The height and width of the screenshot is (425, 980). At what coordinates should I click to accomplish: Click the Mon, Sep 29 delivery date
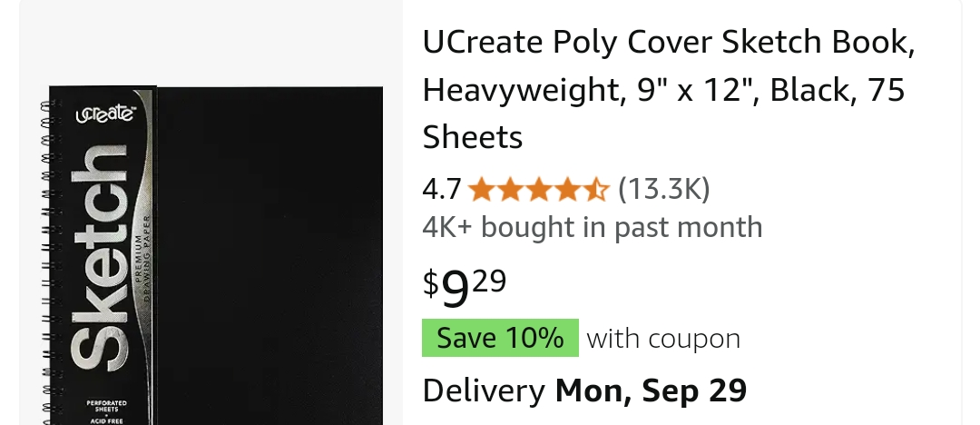click(651, 390)
